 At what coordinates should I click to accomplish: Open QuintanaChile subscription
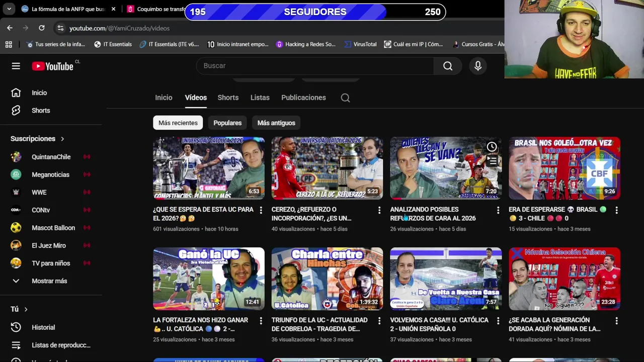click(50, 157)
